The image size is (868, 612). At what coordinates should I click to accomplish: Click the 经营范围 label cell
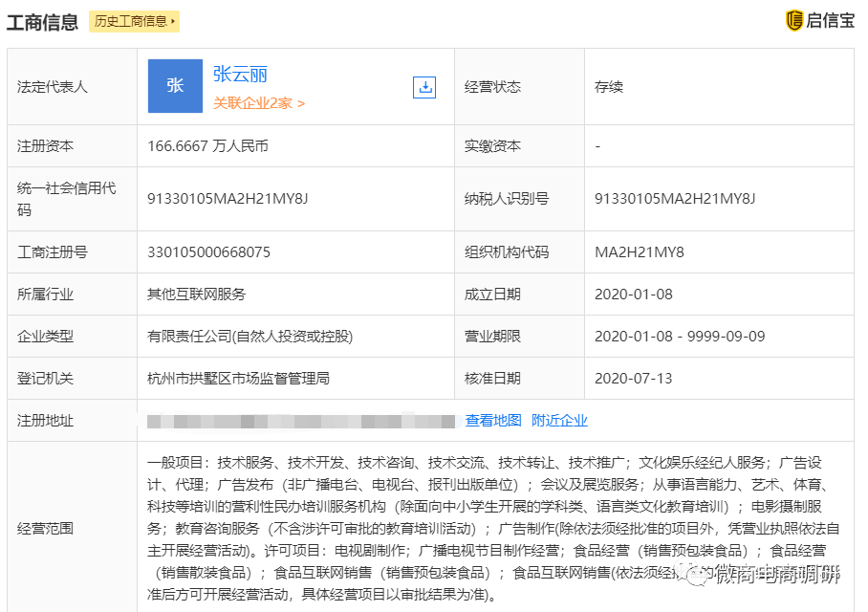coord(72,528)
